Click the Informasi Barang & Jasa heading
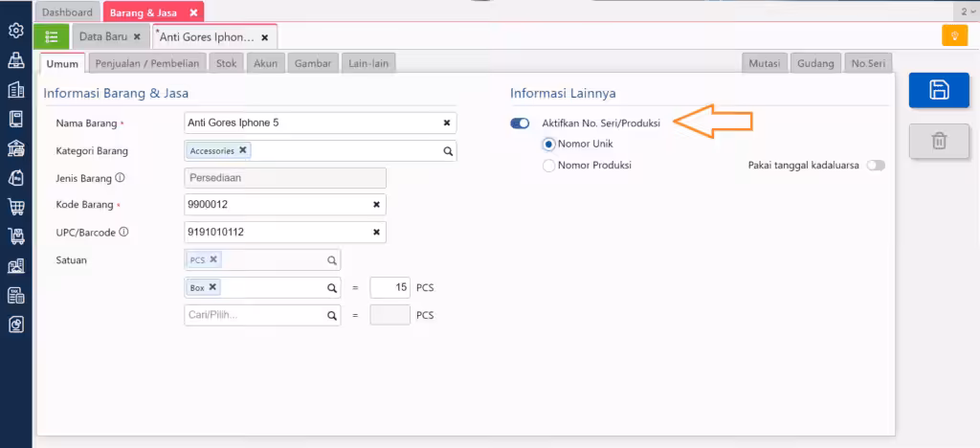The width and height of the screenshot is (980, 448). click(x=116, y=94)
